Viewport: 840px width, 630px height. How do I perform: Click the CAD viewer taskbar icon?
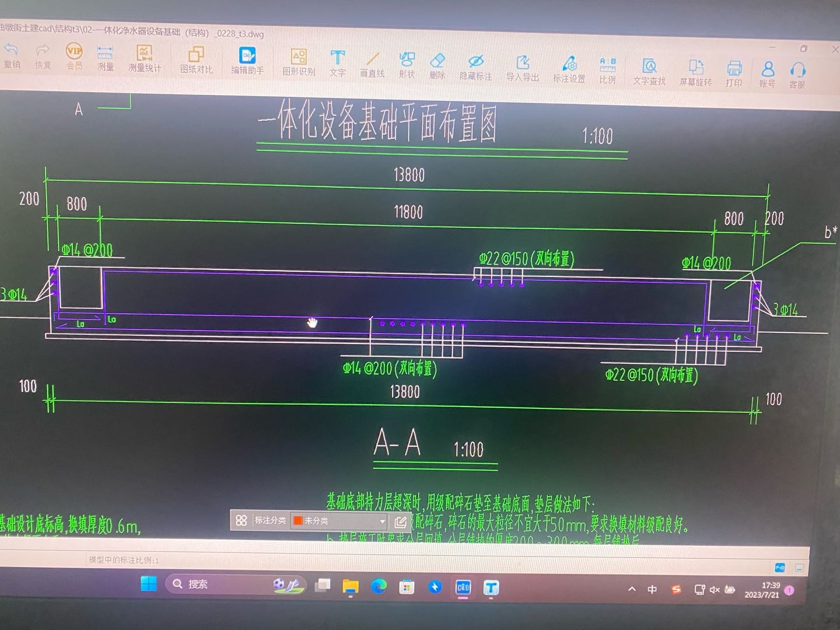463,587
